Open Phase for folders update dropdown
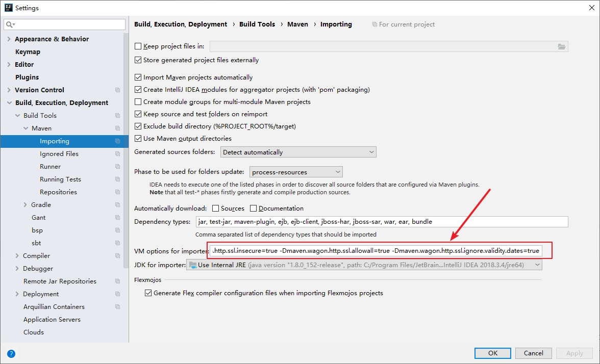Screen dimensions: 600x364 [296, 172]
